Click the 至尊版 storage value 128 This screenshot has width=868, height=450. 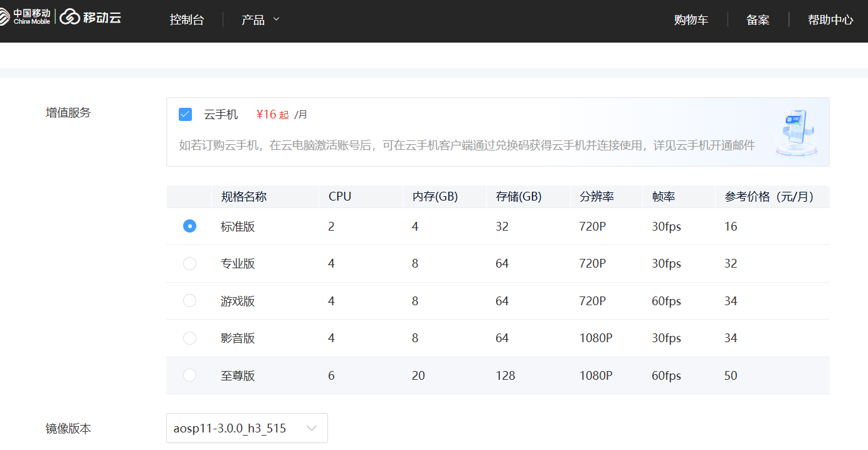click(505, 375)
